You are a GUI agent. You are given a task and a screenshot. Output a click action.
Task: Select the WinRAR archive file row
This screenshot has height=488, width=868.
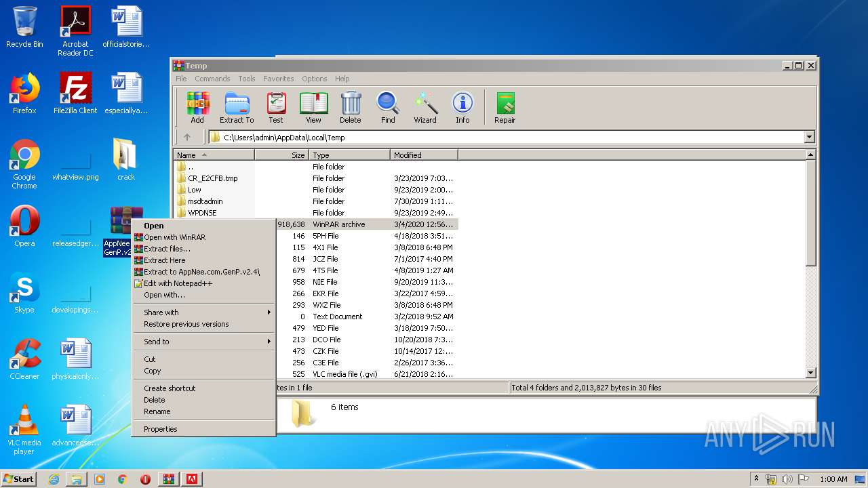[367, 224]
